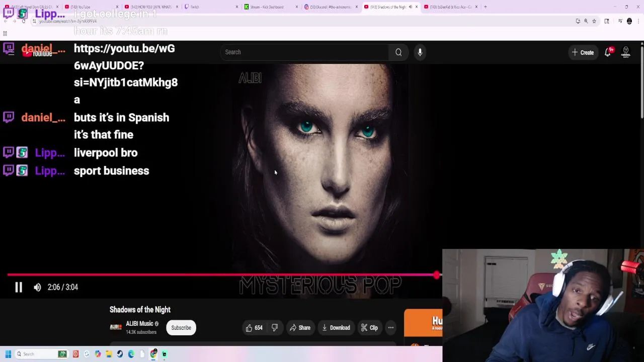This screenshot has height=362, width=644.
Task: Click the zoom magnifier icon in address bar
Action: click(x=586, y=21)
